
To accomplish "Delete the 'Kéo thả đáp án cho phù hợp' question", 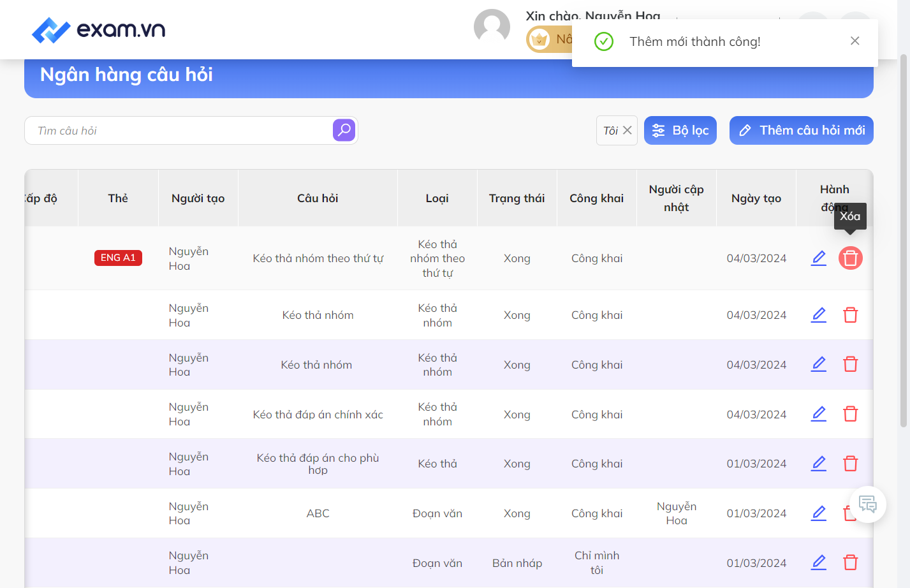I will tap(851, 464).
